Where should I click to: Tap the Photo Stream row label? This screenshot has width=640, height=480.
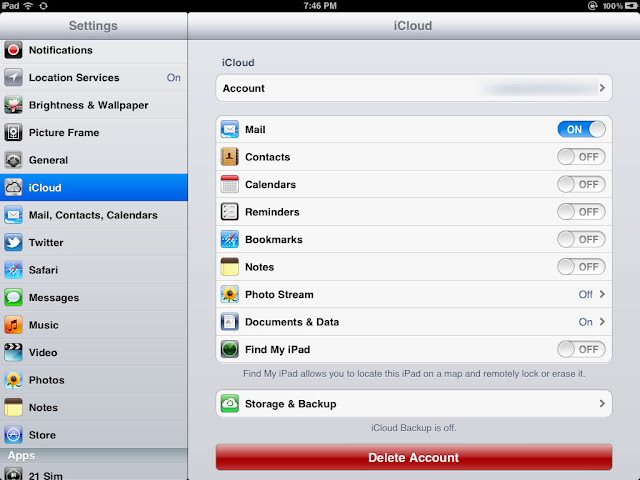(279, 294)
